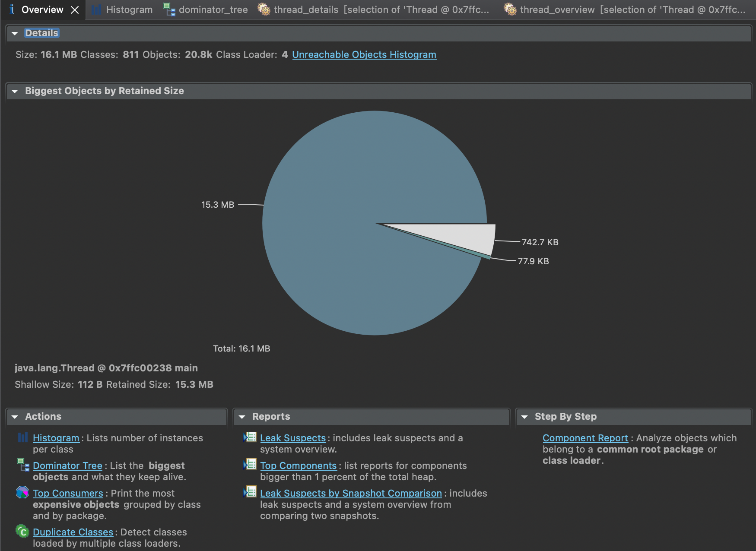The width and height of the screenshot is (756, 551).
Task: Open the thread_details tab
Action: pos(374,9)
